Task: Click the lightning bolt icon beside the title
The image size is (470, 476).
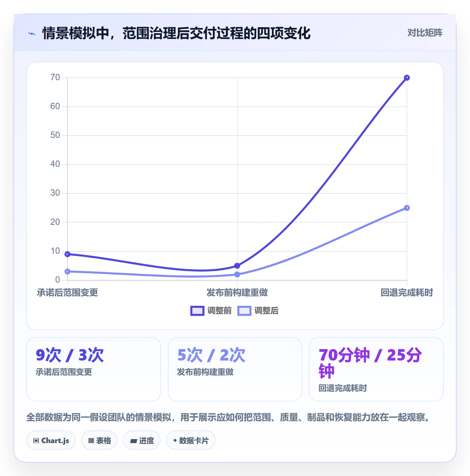Action: coord(32,34)
